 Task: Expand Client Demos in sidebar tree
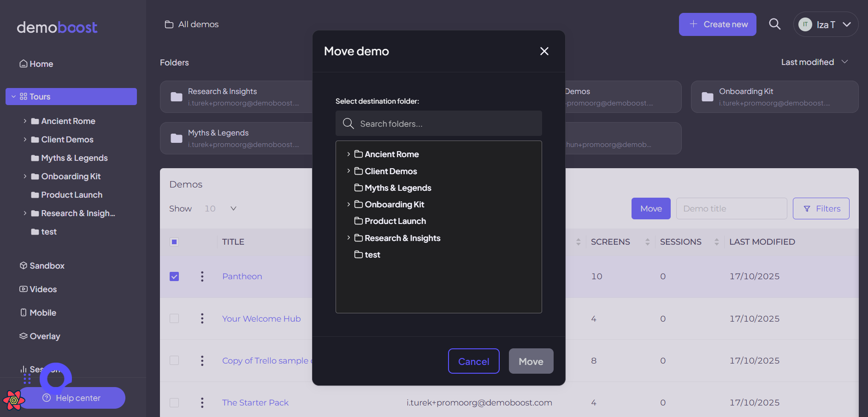coord(25,139)
